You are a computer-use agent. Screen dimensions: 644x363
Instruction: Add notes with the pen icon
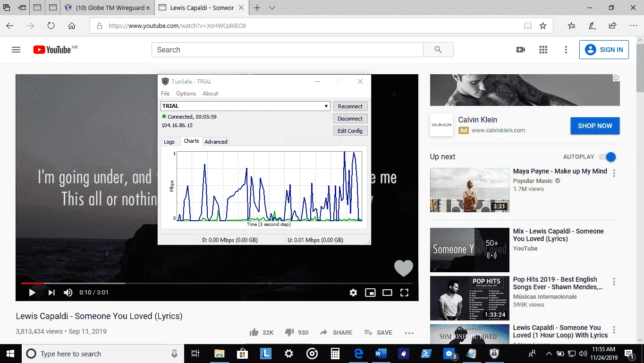592,26
